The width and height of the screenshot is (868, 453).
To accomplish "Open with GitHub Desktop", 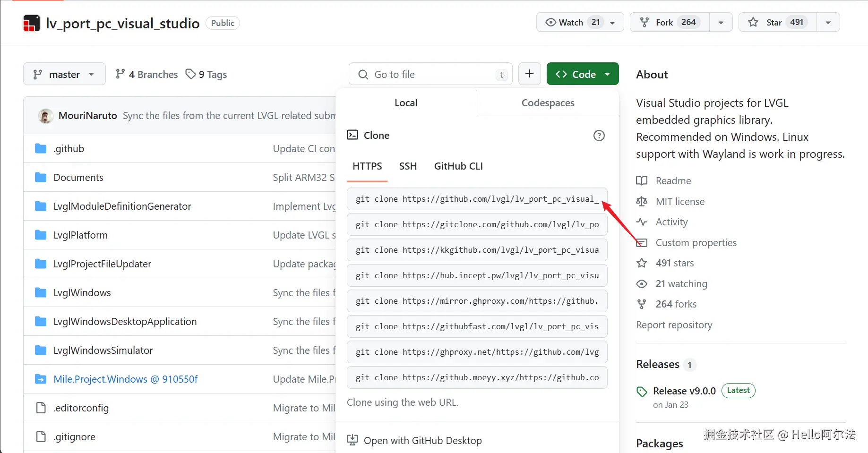I will click(x=422, y=441).
